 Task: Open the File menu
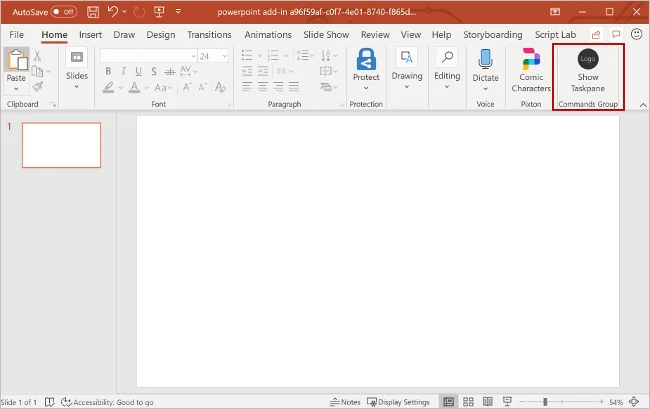(17, 35)
